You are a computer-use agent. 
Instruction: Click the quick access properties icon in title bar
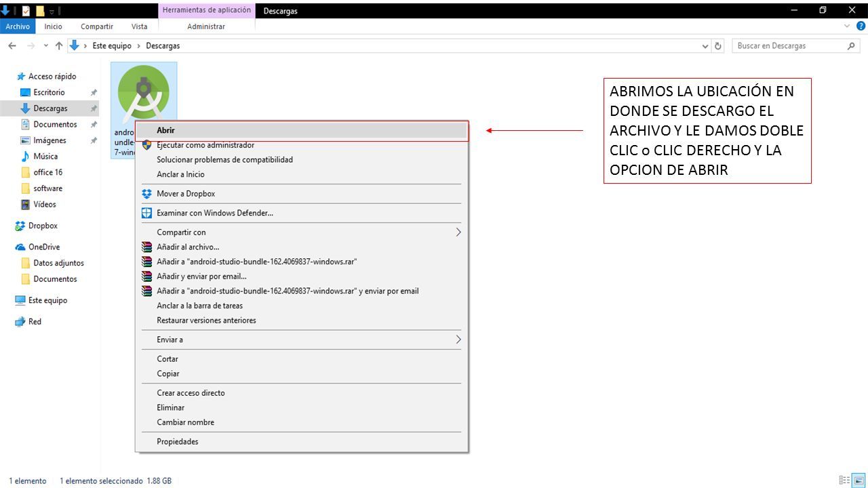click(26, 11)
